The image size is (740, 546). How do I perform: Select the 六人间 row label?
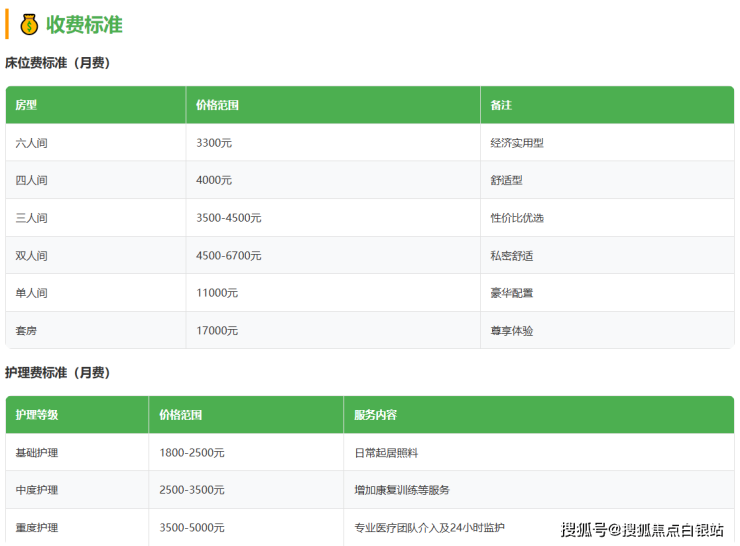(x=32, y=143)
